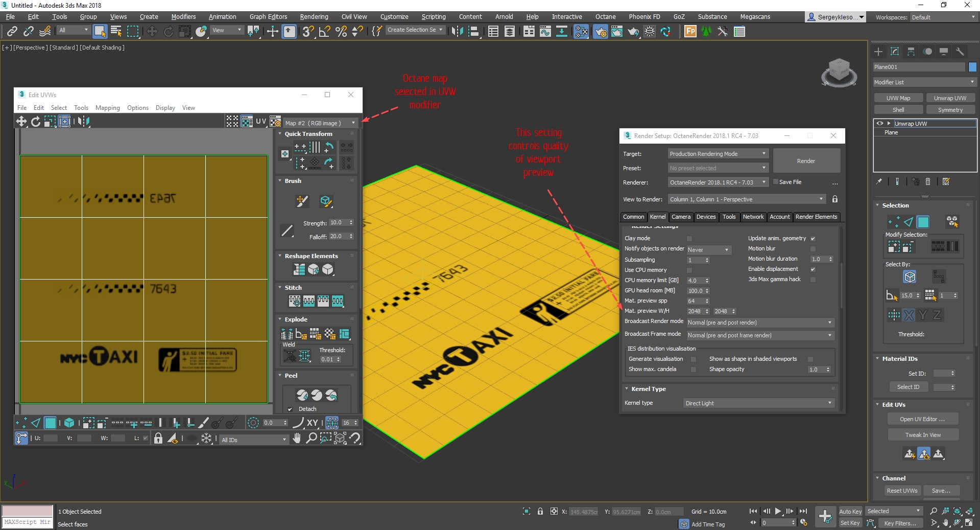Click the Freeform Mode icon in Edit UVWs
980x530 pixels.
64,121
